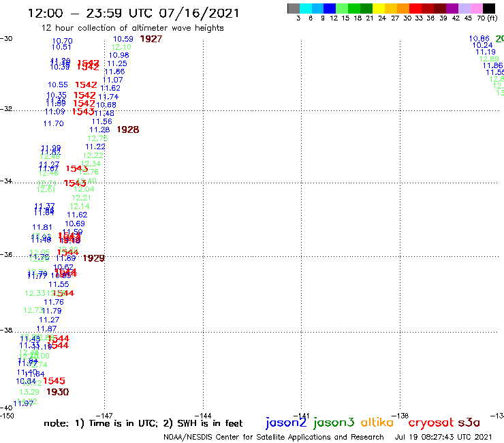Click the yellow swatch in the color scale
Screen dimensions: 504x443
379,8
